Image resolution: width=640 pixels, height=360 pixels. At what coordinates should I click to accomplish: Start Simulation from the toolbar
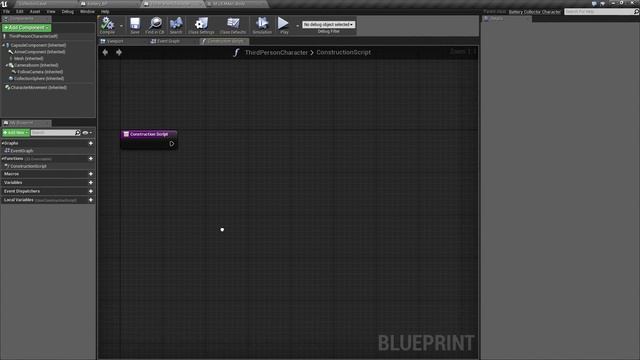tap(262, 25)
